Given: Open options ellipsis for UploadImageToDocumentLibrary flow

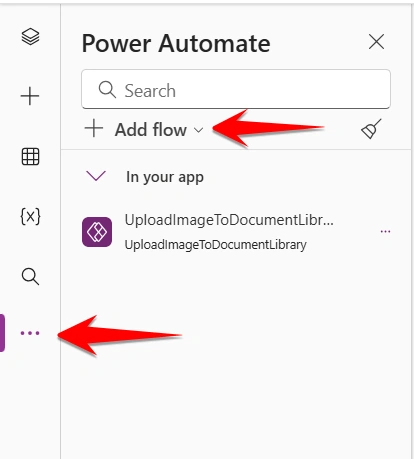Looking at the screenshot, I should pos(385,231).
